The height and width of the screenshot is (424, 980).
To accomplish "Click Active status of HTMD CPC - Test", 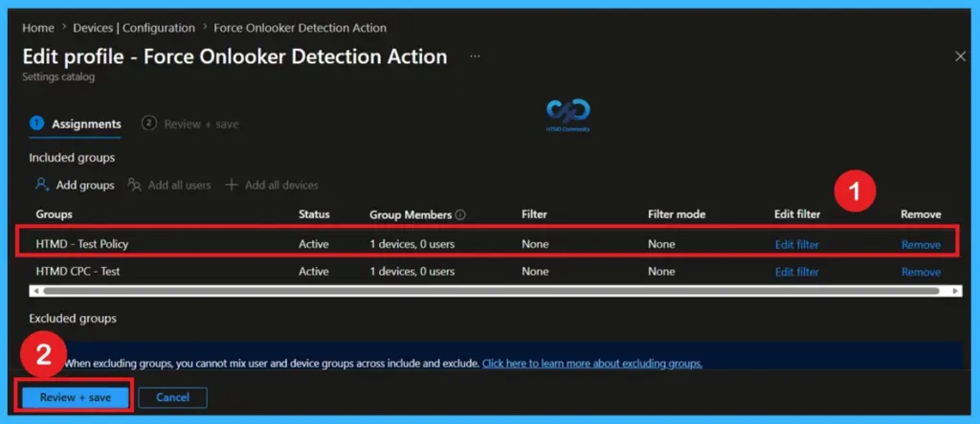I will tap(314, 272).
